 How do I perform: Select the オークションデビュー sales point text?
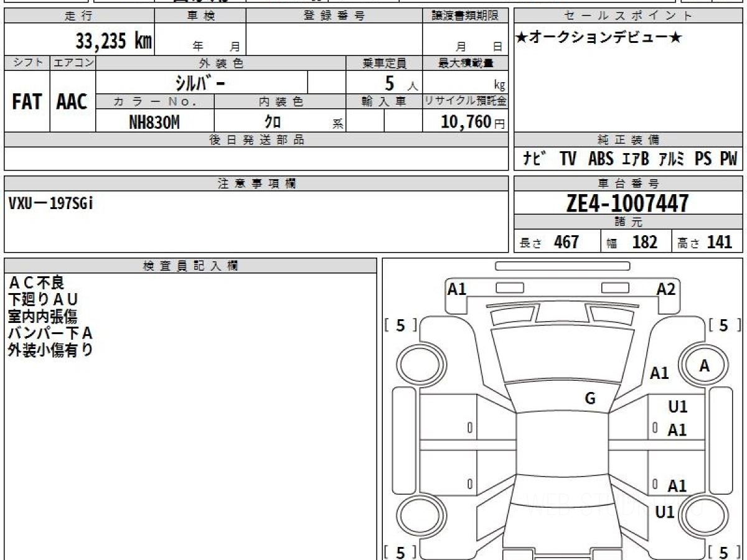(x=599, y=38)
